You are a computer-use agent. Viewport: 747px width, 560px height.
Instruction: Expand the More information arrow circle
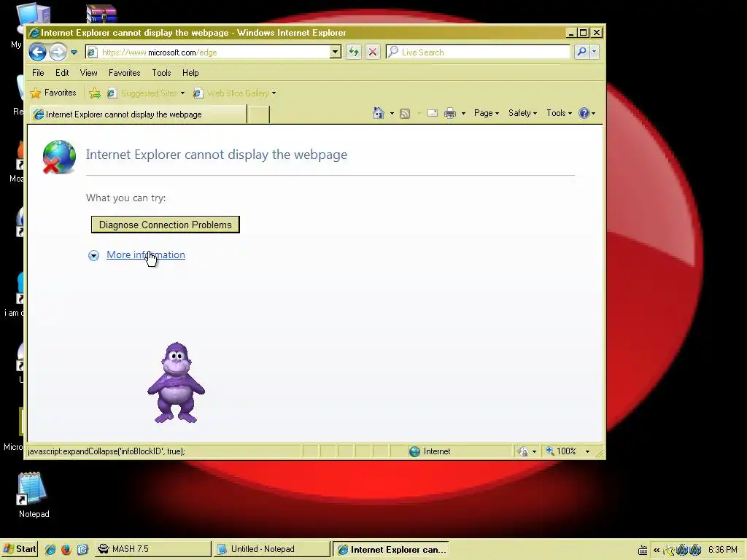[x=93, y=256]
